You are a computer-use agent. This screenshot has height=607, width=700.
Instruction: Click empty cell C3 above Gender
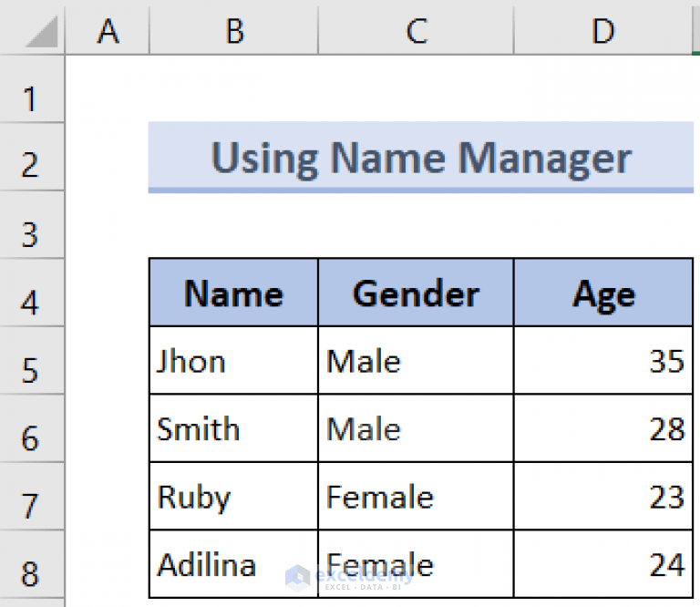click(x=416, y=225)
